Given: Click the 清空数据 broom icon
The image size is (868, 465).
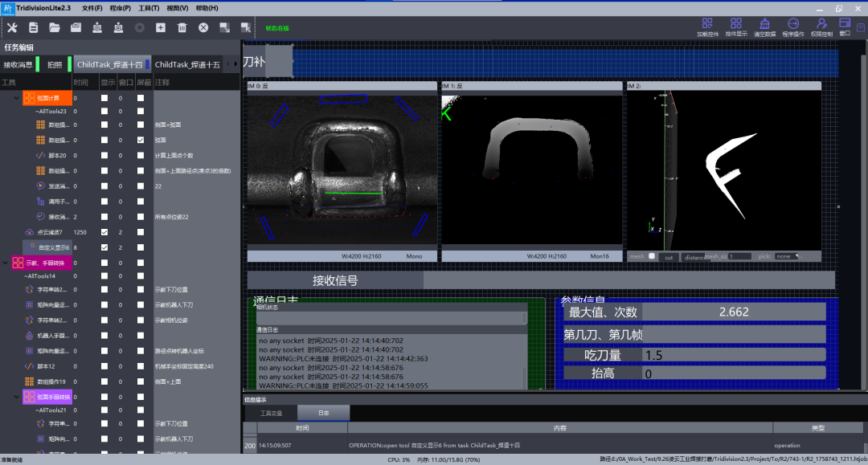Looking at the screenshot, I should click(765, 27).
